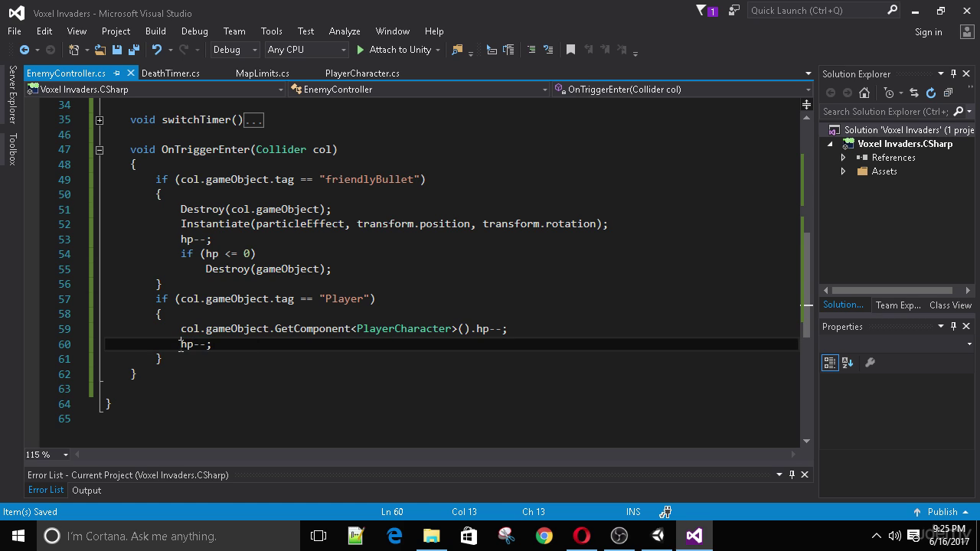Click the decrease indent toolbar icon
This screenshot has height=551, width=980.
(x=492, y=50)
